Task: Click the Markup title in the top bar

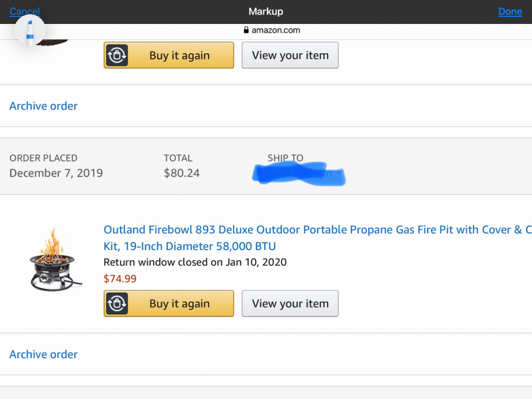Action: click(265, 11)
